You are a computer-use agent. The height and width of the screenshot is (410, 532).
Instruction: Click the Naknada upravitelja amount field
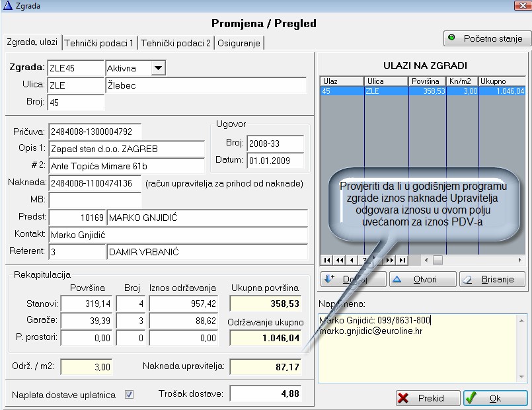coord(265,367)
